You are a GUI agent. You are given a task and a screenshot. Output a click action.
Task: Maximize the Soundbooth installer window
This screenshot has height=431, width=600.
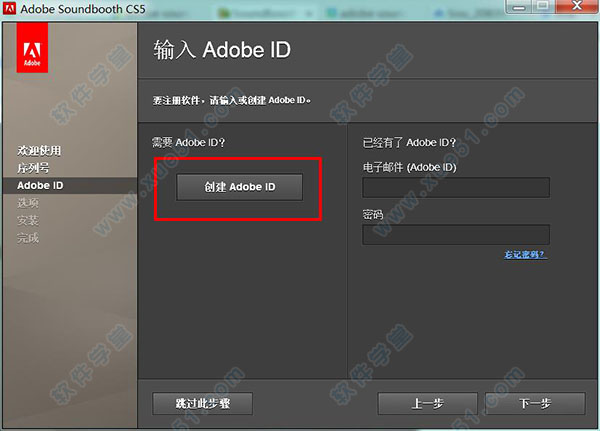pyautogui.click(x=543, y=6)
